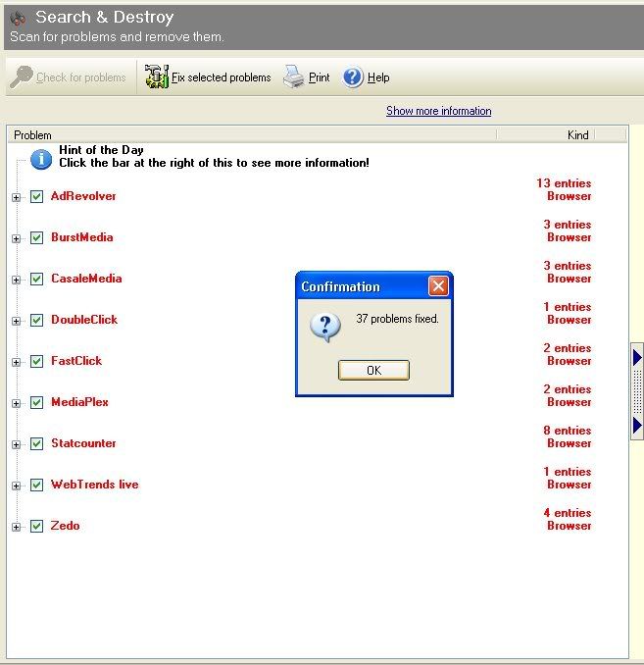This screenshot has height=665, width=644.
Task: Toggle the CasaleMedia checkbox
Action: pos(36,280)
